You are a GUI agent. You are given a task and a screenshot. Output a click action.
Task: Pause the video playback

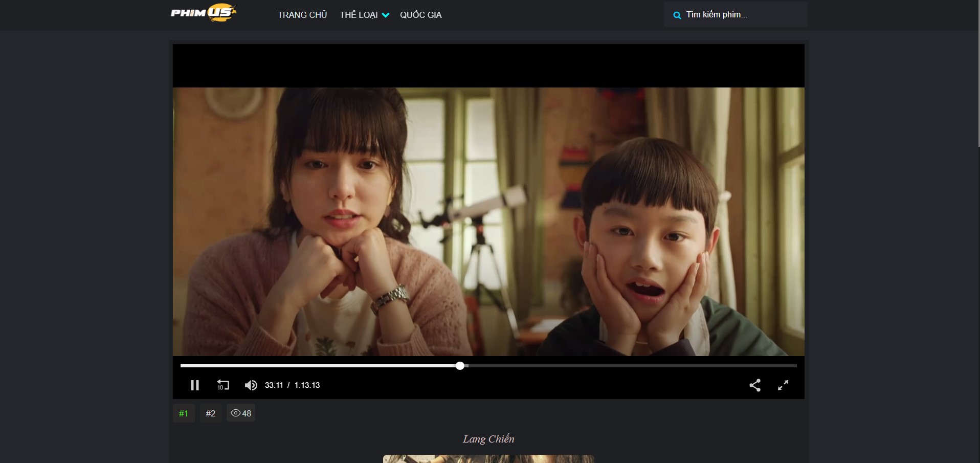tap(194, 385)
